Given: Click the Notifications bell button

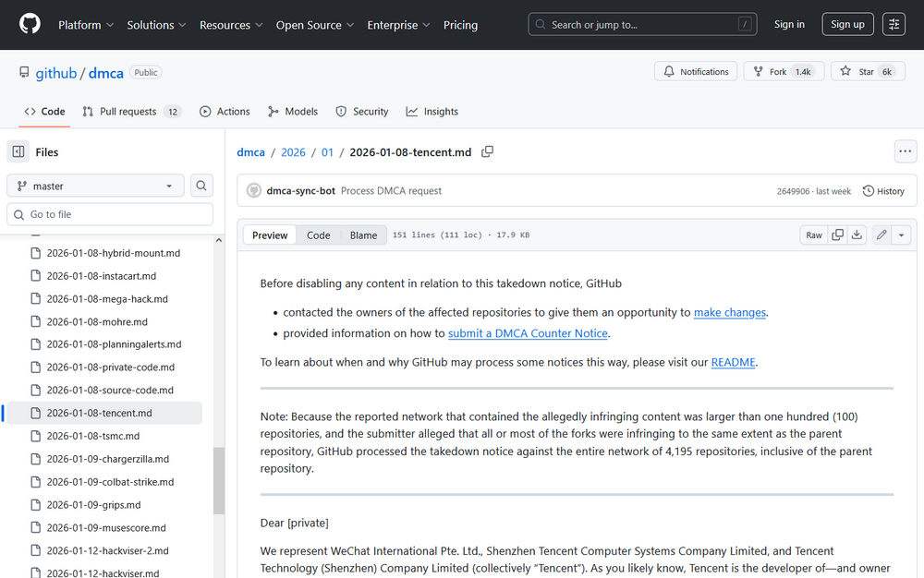Looking at the screenshot, I should (x=696, y=71).
